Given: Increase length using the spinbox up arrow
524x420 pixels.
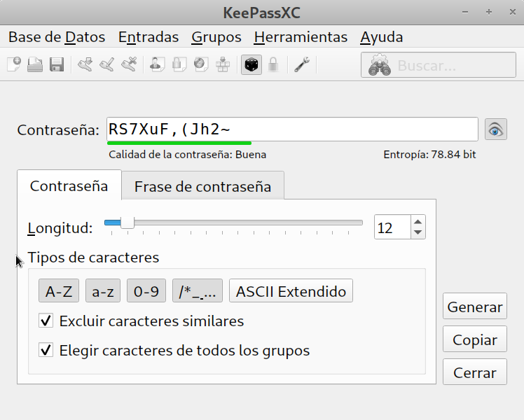Looking at the screenshot, I should 418,222.
